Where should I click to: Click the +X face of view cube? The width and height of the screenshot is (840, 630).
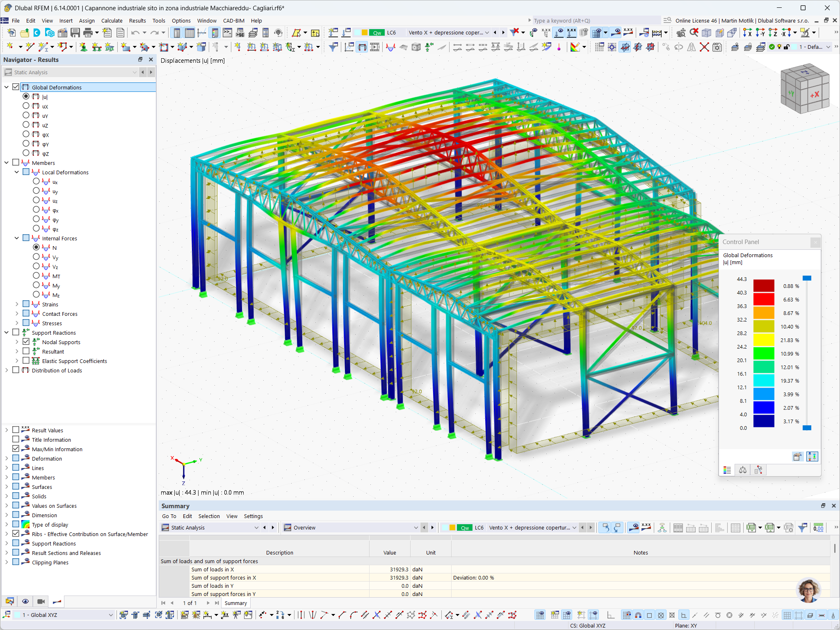(815, 95)
